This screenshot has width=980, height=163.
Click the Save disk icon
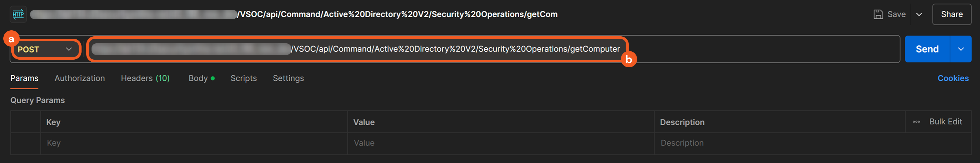coord(878,14)
